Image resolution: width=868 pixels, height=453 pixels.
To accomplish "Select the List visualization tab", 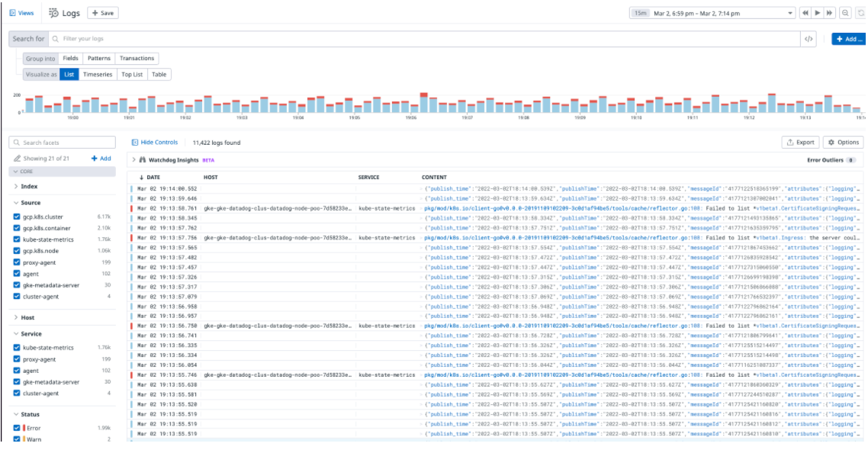I will point(69,74).
